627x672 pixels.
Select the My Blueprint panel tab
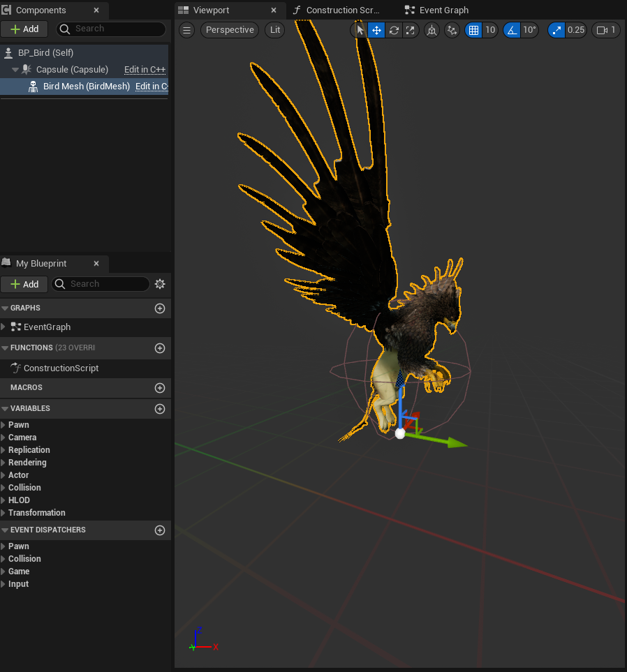pyautogui.click(x=41, y=264)
